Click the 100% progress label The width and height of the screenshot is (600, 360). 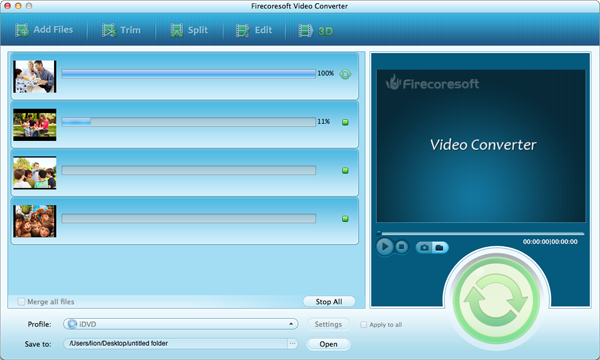pyautogui.click(x=326, y=73)
